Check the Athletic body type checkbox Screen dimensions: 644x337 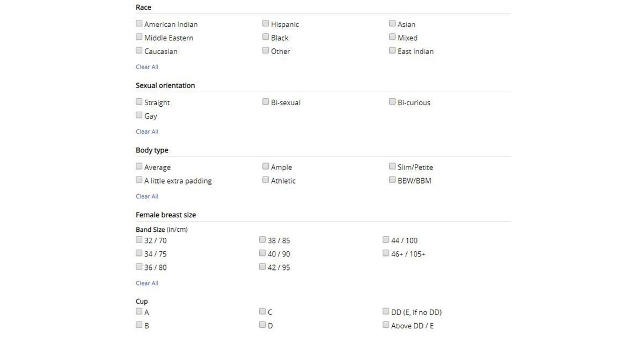pyautogui.click(x=266, y=179)
